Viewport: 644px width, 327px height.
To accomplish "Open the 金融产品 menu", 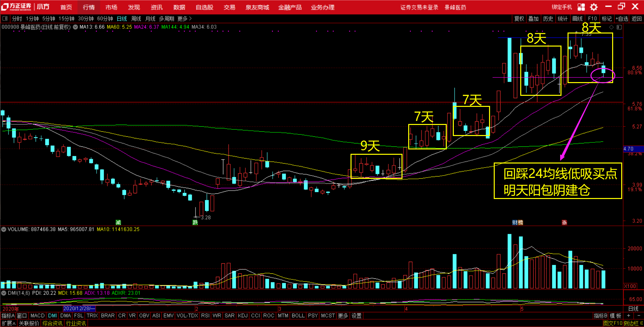I will [290, 7].
